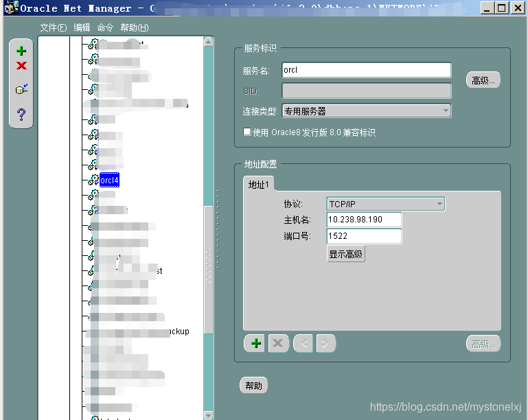Click the tree vertical scrollbar thumb
This screenshot has width=528, height=420.
(209, 270)
